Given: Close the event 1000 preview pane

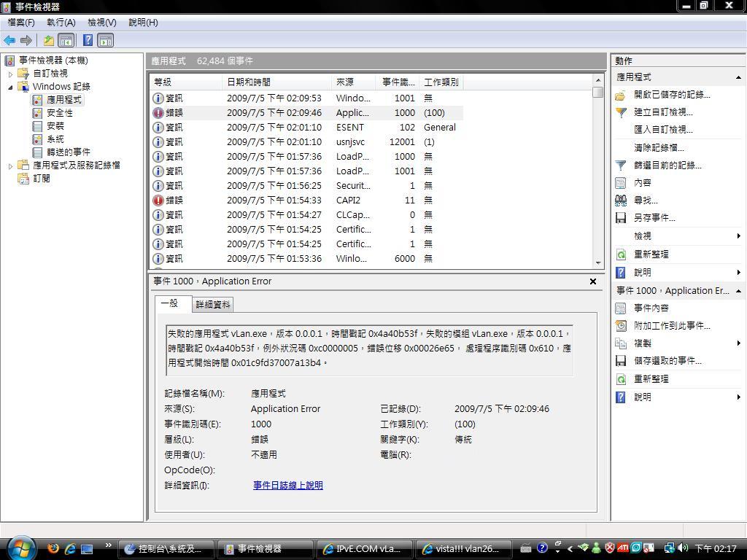Looking at the screenshot, I should [592, 281].
